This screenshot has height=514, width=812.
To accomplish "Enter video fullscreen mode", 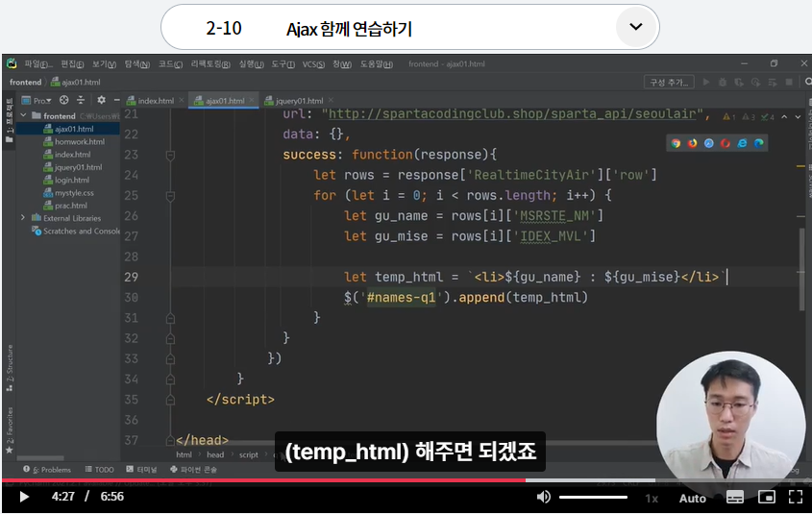I will [x=796, y=497].
